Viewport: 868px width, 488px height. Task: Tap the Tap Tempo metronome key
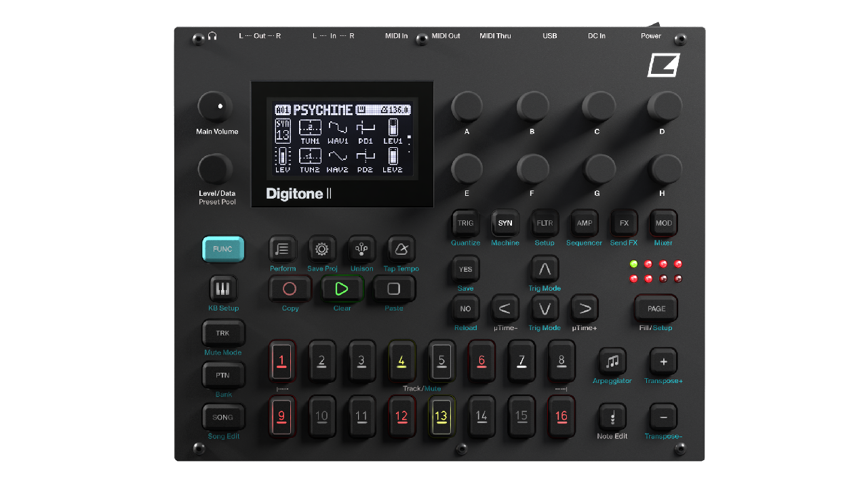click(x=401, y=249)
